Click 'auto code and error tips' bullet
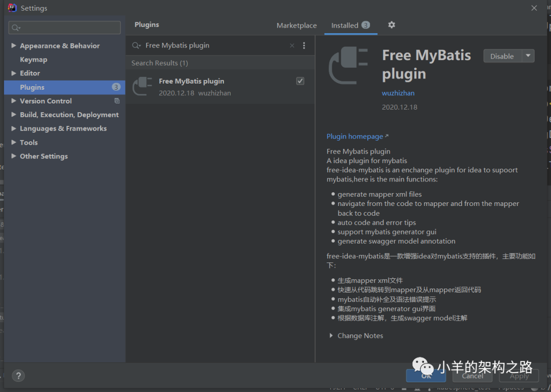 point(377,222)
